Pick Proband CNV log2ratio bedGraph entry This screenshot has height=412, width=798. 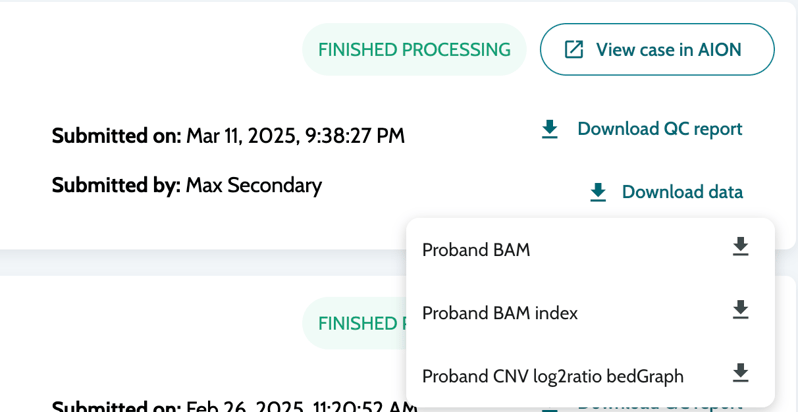pos(553,376)
